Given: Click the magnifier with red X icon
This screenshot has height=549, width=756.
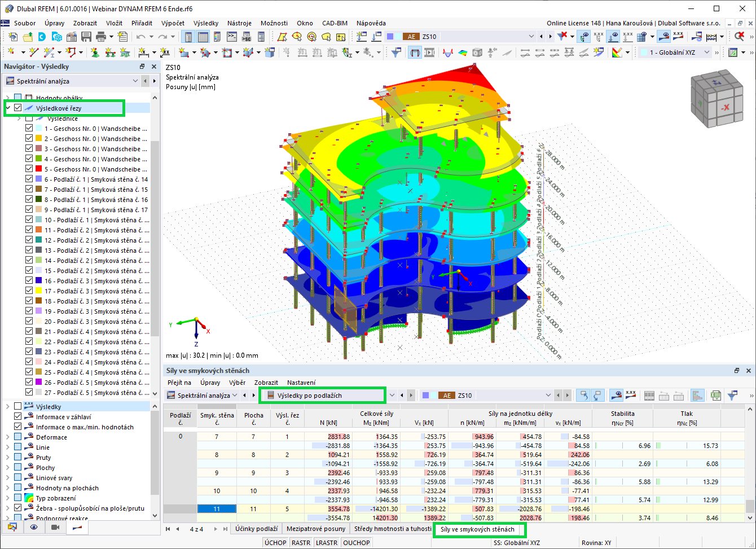Looking at the screenshot, I should (x=739, y=37).
